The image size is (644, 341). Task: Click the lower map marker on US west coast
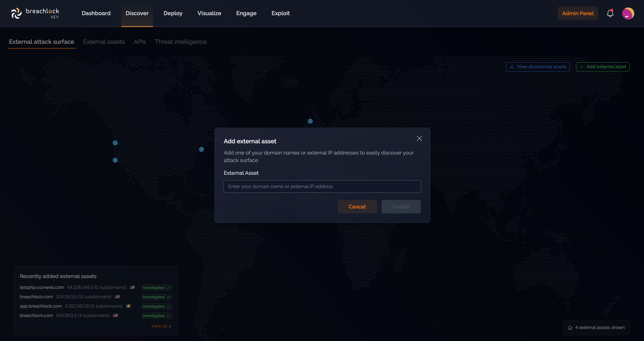click(115, 160)
